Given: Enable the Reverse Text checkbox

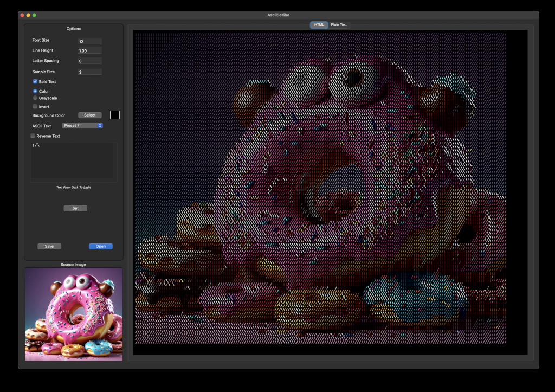Looking at the screenshot, I should (x=33, y=136).
